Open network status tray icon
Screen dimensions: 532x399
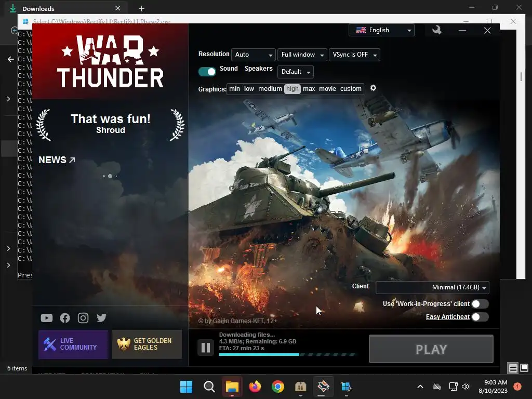(453, 387)
